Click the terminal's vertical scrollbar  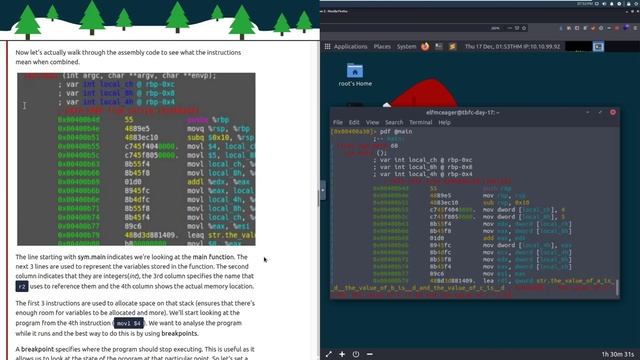(x=617, y=287)
